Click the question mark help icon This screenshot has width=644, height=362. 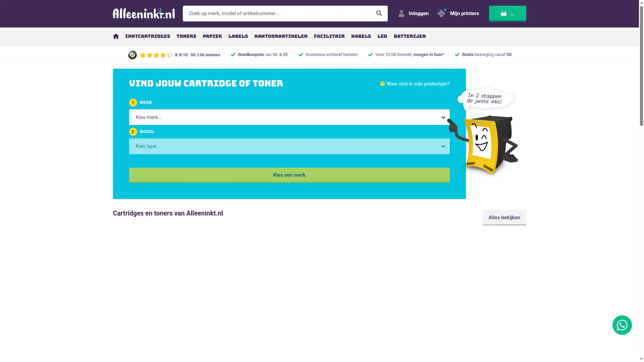click(x=382, y=84)
